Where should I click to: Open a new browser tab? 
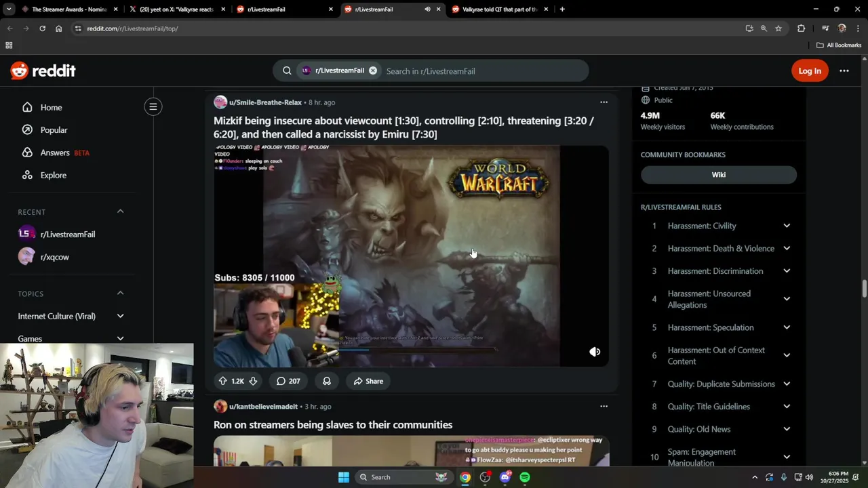(x=562, y=9)
